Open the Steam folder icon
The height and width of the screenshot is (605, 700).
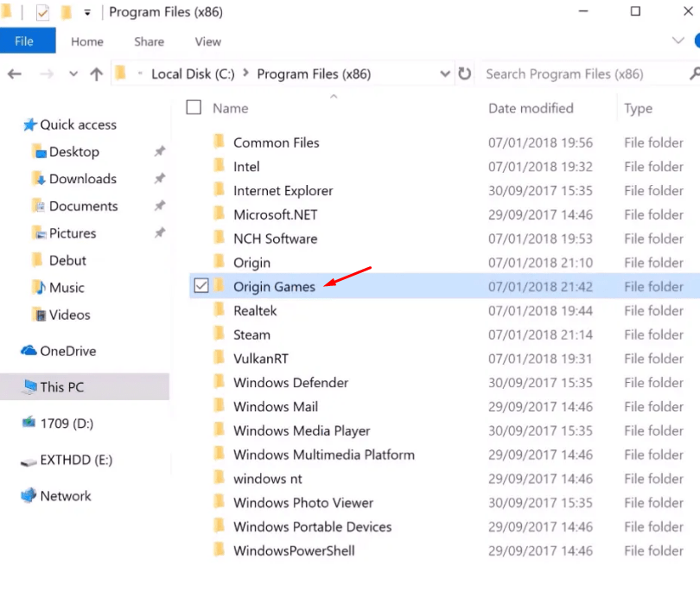(x=220, y=334)
